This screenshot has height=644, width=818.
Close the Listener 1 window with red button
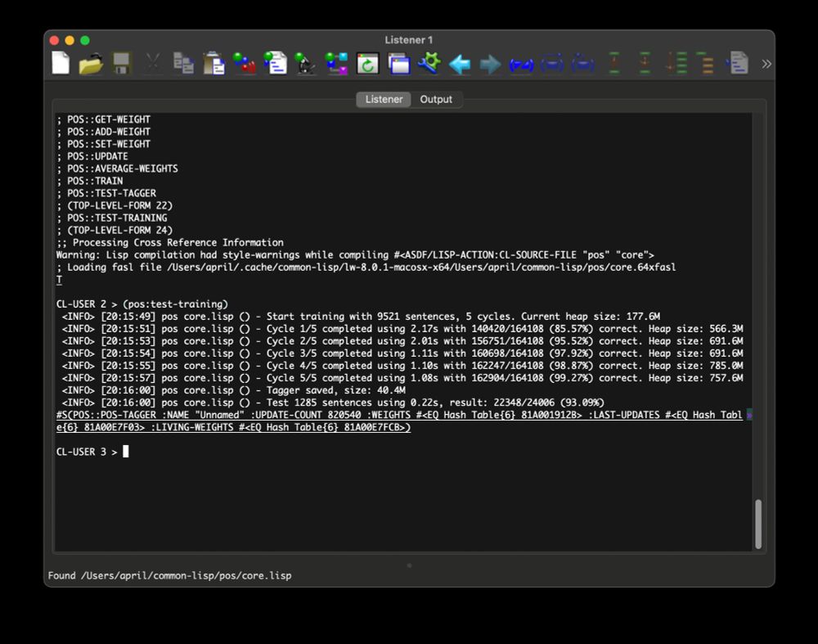(x=54, y=40)
